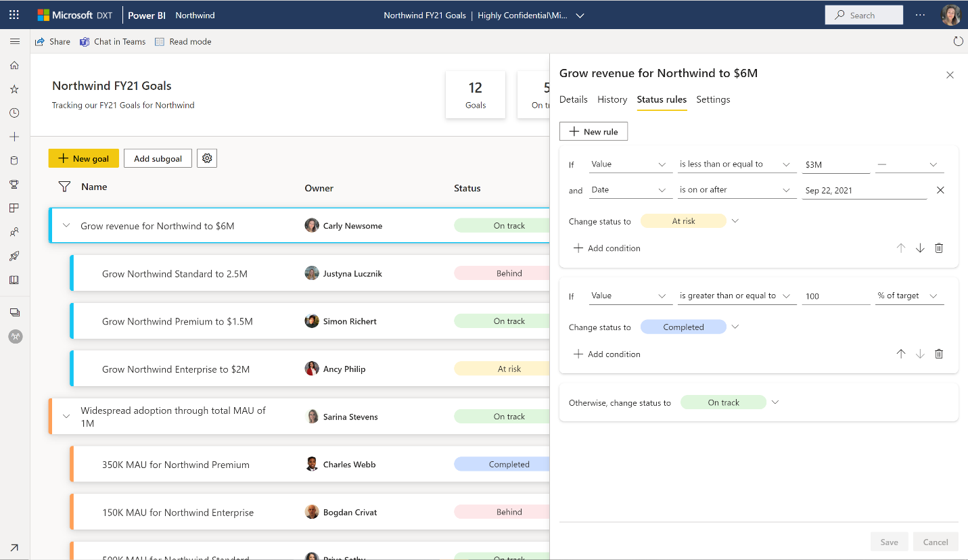Open Learn book icon in sidebar
Image resolution: width=968 pixels, height=560 pixels.
pos(14,279)
